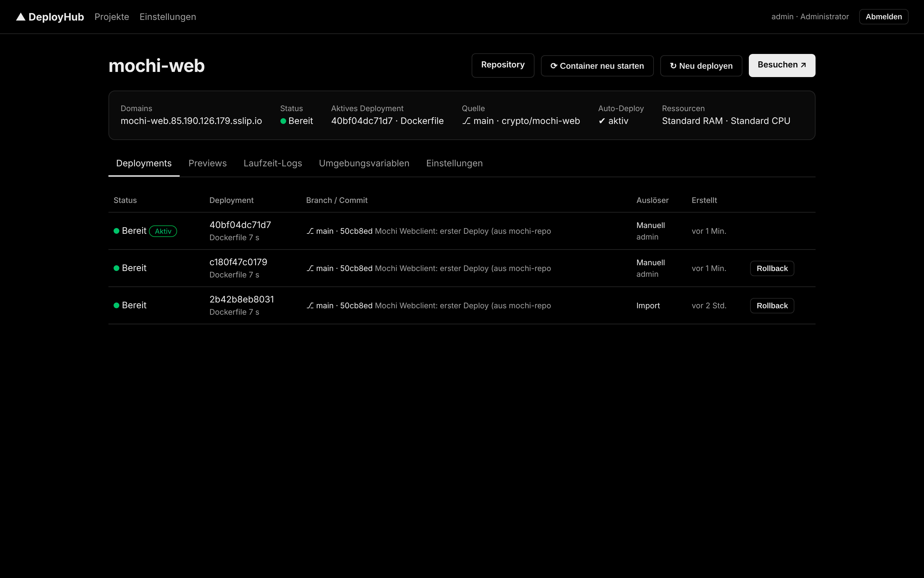924x578 pixels.
Task: Click the domain mochi-web.85.190.126.179.sslip.io
Action: pyautogui.click(x=191, y=121)
